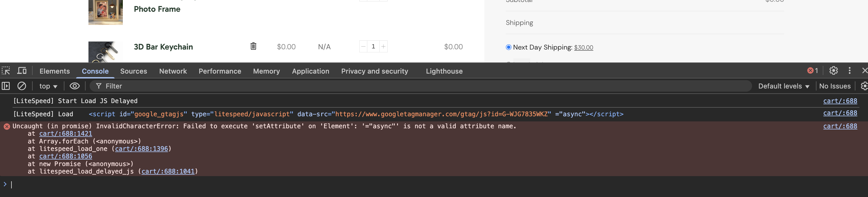This screenshot has height=197, width=868.
Task: Open the 3D Bar Keychain product link
Action: point(163,47)
